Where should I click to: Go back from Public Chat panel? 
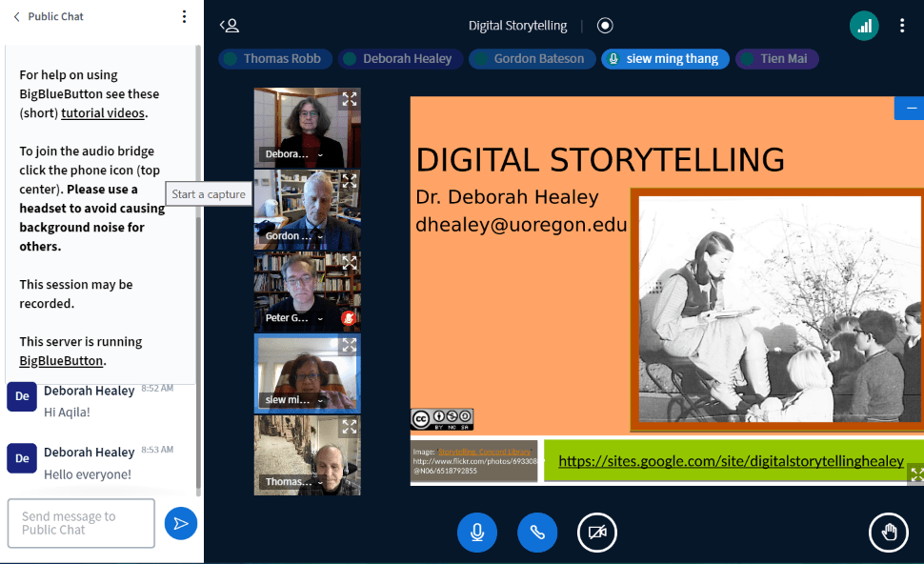(x=16, y=17)
